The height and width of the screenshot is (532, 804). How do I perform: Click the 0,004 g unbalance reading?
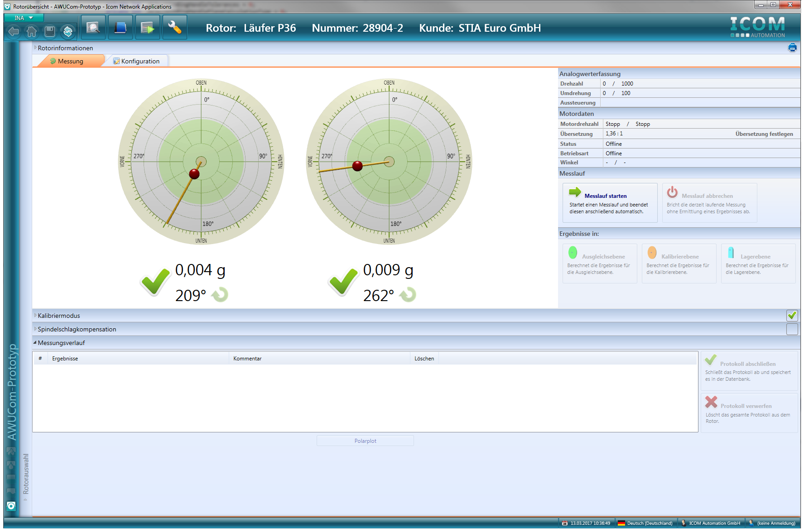tap(200, 270)
